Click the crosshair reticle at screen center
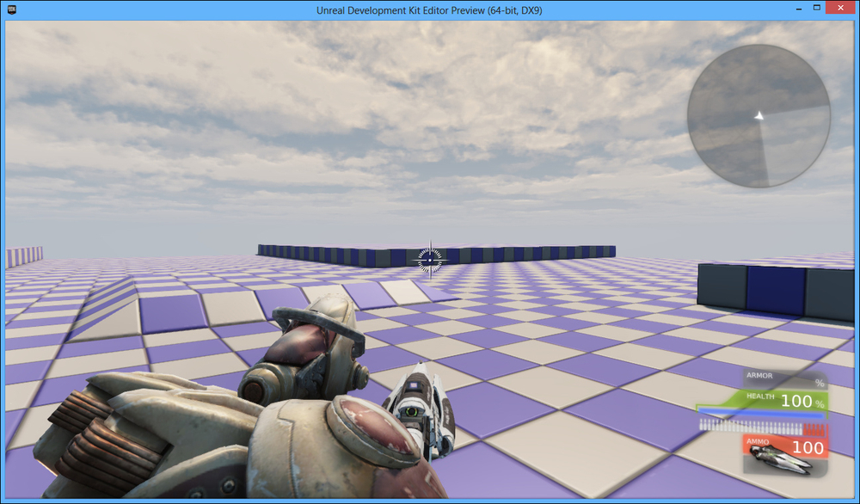 (430, 260)
